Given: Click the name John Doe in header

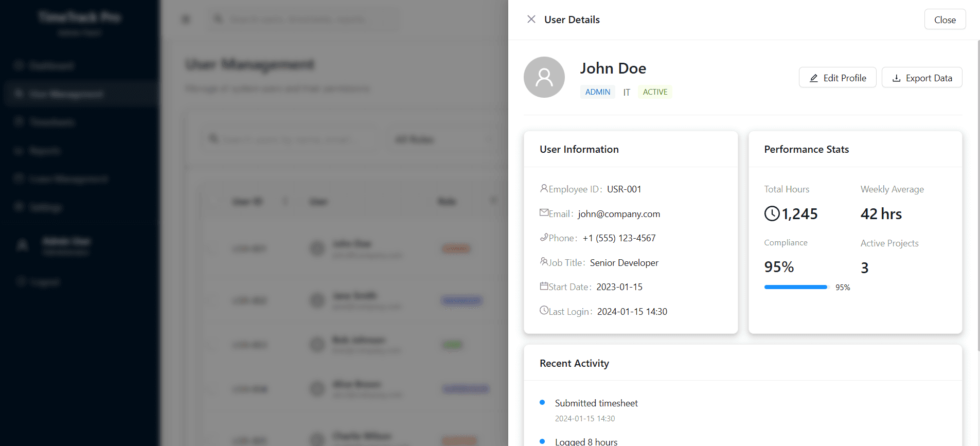Looking at the screenshot, I should click(x=613, y=68).
